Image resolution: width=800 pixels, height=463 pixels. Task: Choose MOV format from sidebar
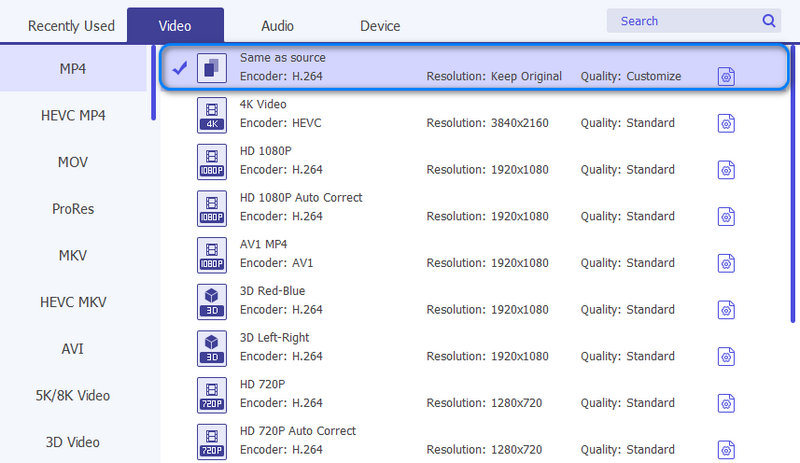click(x=72, y=162)
